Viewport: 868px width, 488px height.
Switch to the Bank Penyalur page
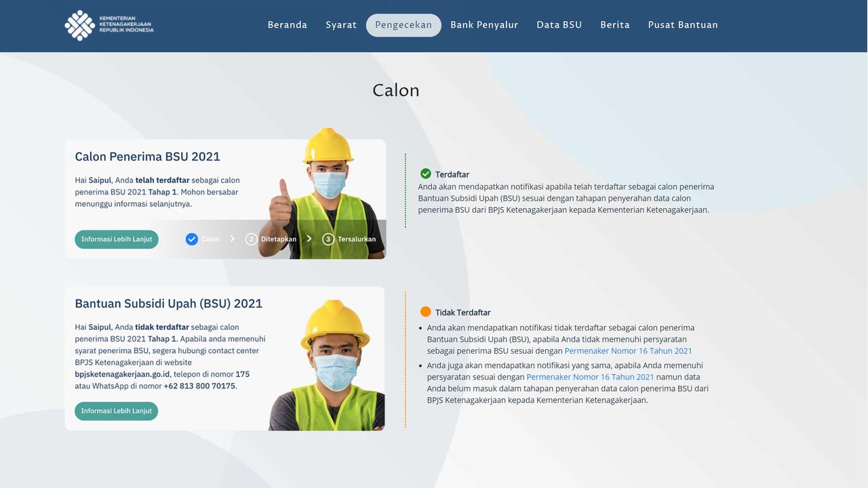[x=484, y=24]
